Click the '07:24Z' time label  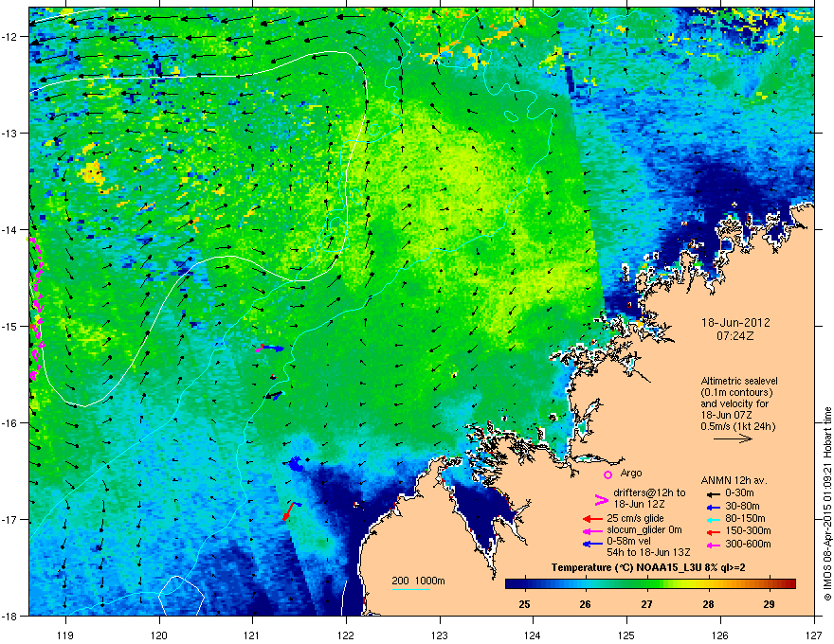coord(735,336)
